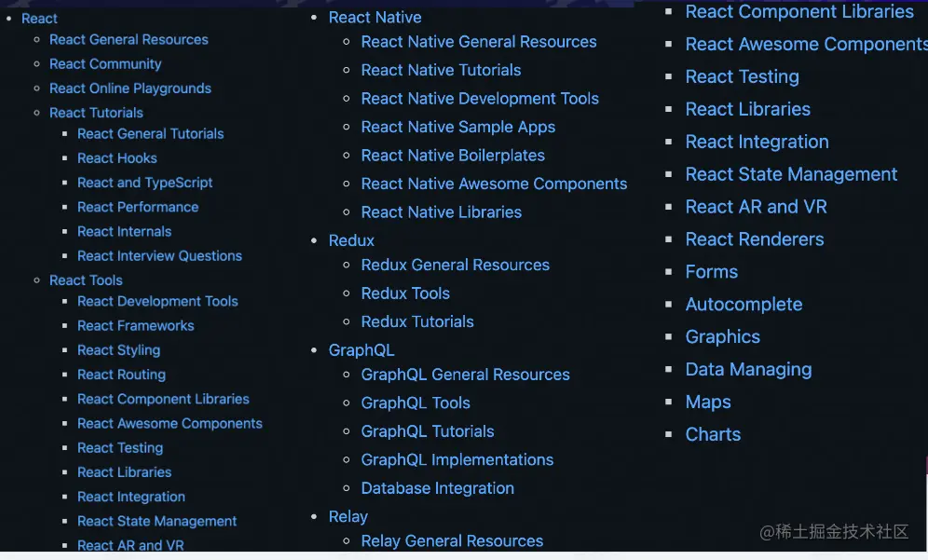Jump to React Native Boilerplates
The image size is (928, 560).
point(453,156)
